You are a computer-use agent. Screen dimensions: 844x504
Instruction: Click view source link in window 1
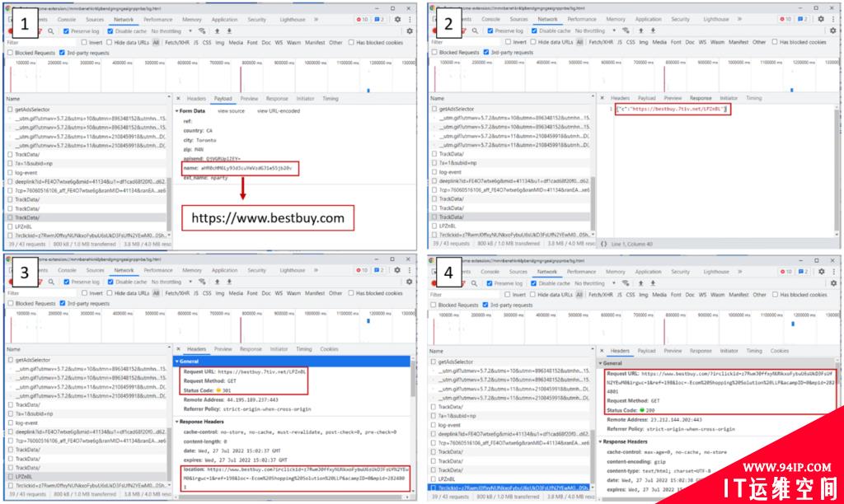[x=231, y=111]
